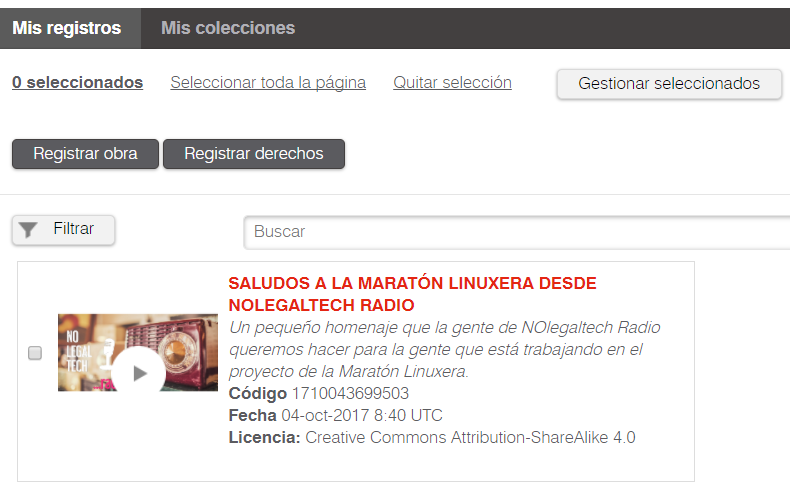The width and height of the screenshot is (790, 492).
Task: Click the 0 seleccionados link
Action: coord(78,83)
